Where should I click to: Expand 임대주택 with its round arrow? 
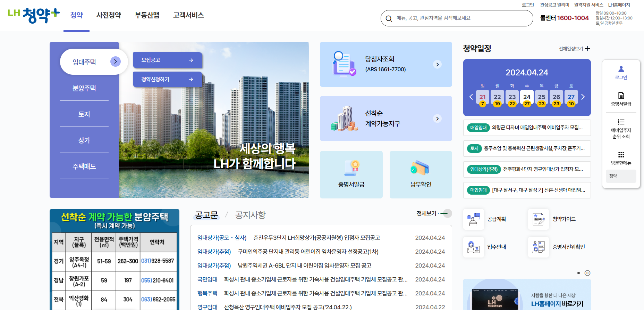tap(116, 62)
